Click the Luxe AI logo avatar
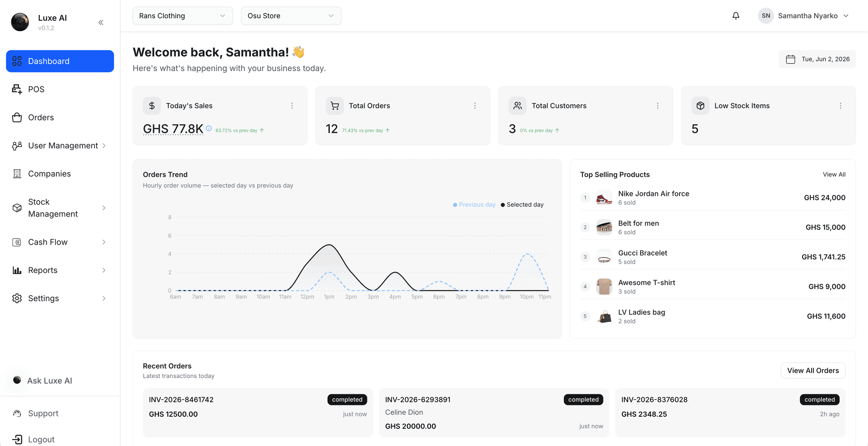868x446 pixels. click(x=20, y=22)
